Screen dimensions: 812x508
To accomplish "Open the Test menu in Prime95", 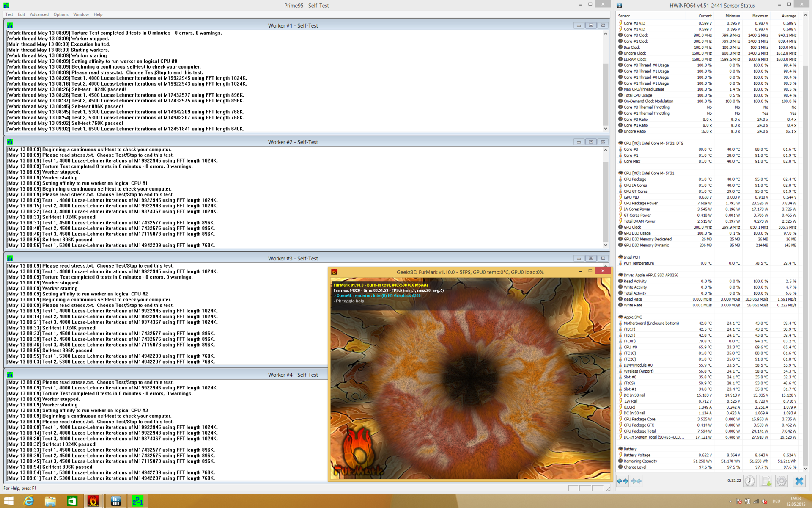I will (x=9, y=14).
